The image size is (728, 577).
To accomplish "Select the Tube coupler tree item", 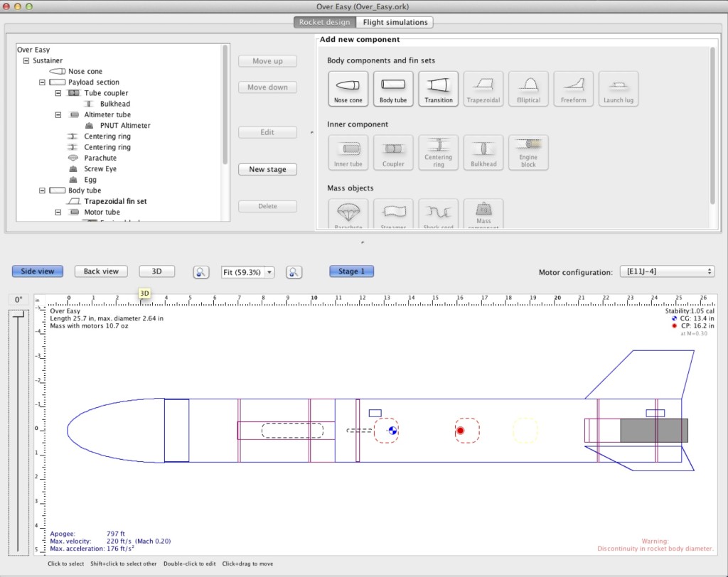I will (x=106, y=93).
